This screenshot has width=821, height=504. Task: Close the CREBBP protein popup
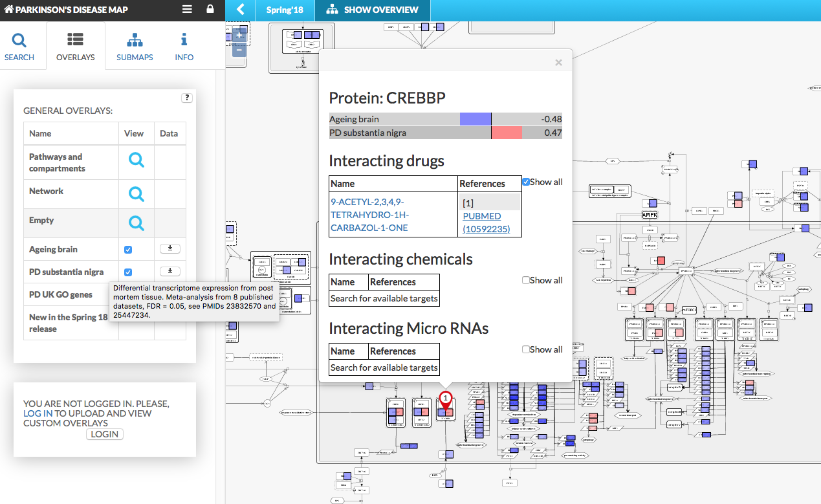pos(558,63)
